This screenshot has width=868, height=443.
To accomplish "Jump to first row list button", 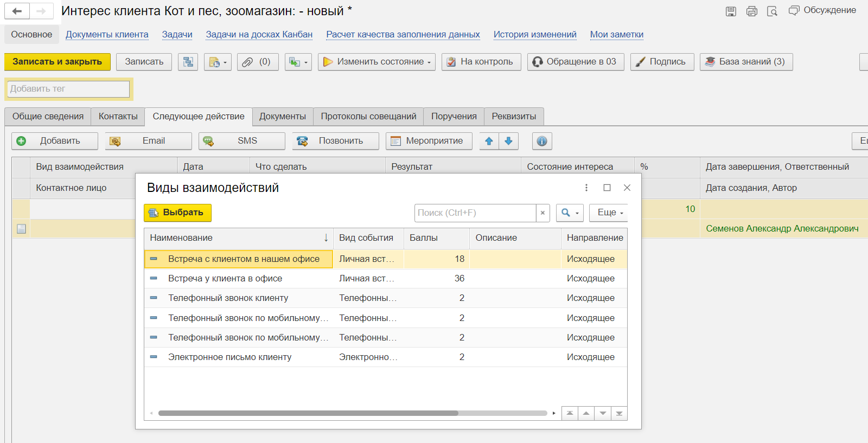I will (x=570, y=413).
